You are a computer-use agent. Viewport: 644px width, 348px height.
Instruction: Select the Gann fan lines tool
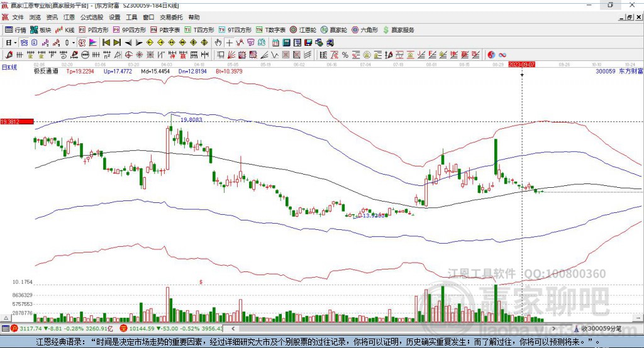click(231, 55)
